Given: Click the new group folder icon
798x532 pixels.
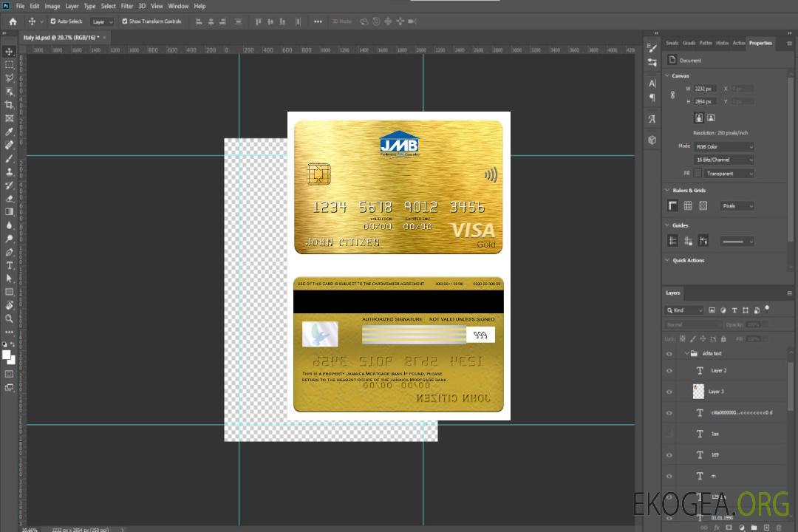Looking at the screenshot, I should pyautogui.click(x=754, y=528).
